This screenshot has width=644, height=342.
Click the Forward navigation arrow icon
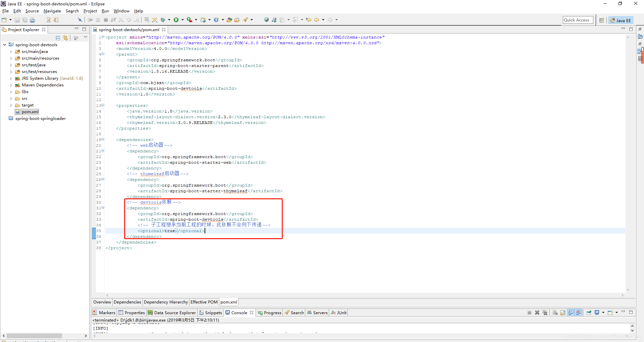330,20
